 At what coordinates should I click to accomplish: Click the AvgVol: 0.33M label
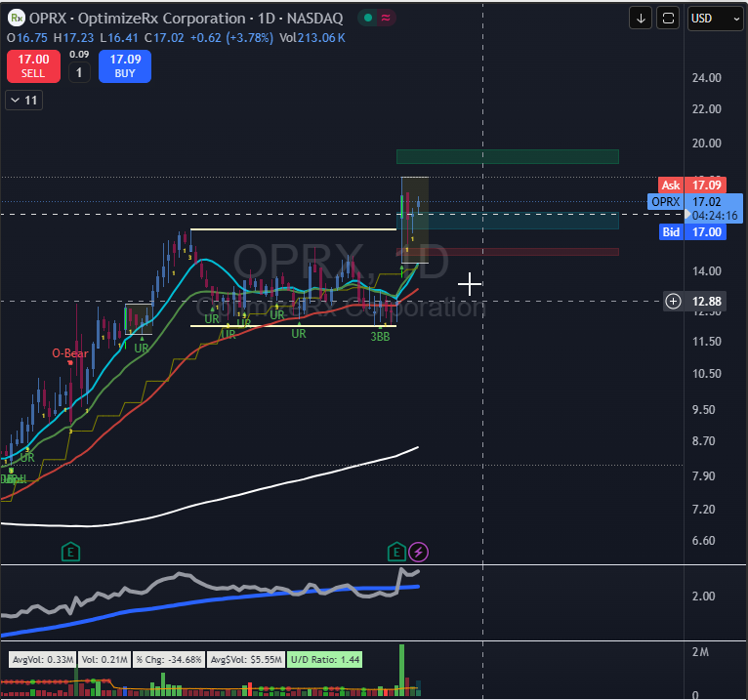click(x=43, y=659)
